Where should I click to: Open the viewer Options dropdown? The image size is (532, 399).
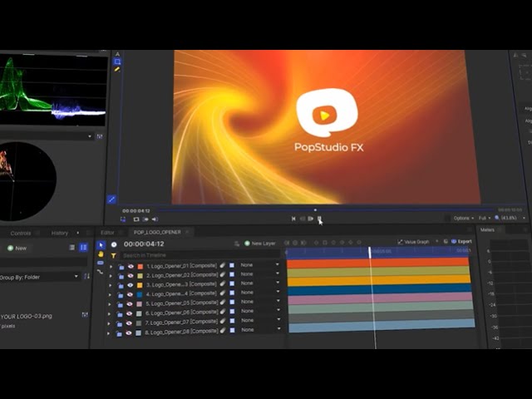coord(464,218)
